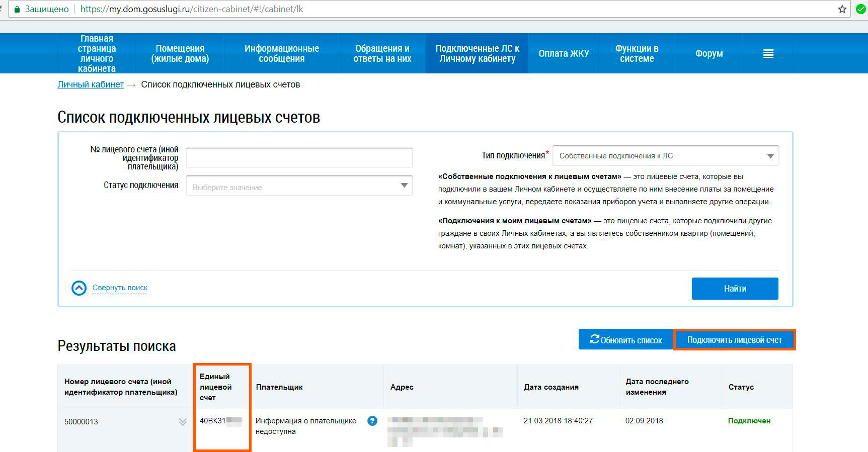Image resolution: width=868 pixels, height=452 pixels.
Task: Click the blue question mark payer info icon
Action: coord(372,421)
